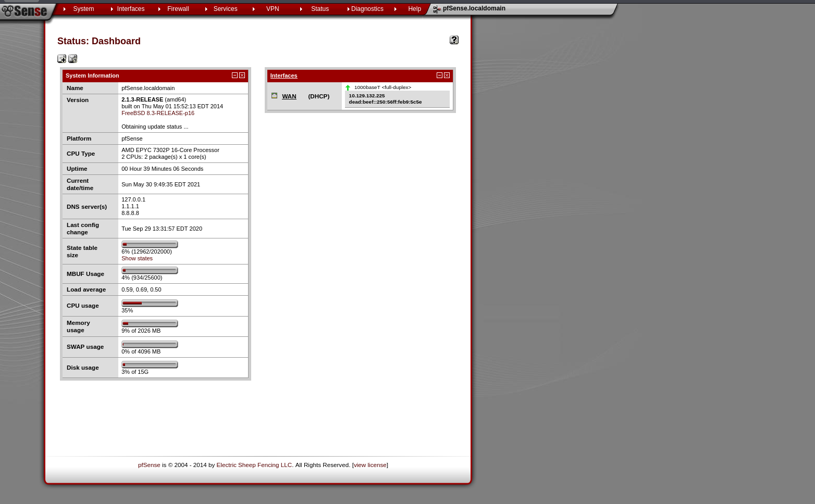The height and width of the screenshot is (504, 815).
Task: Click the current date Sun May 30 value
Action: pos(160,184)
